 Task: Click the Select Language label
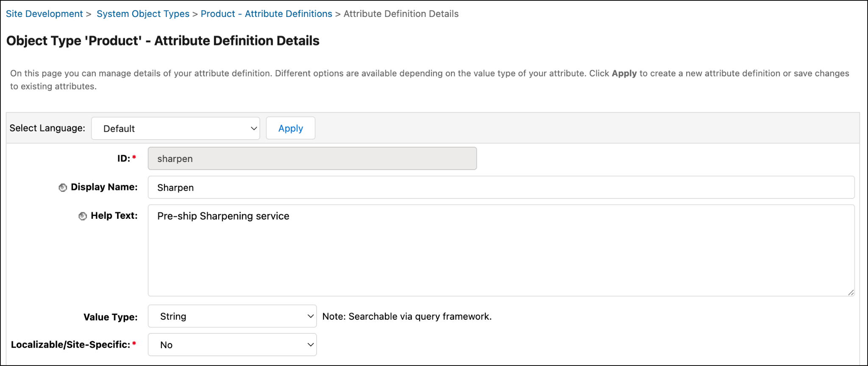click(x=47, y=128)
